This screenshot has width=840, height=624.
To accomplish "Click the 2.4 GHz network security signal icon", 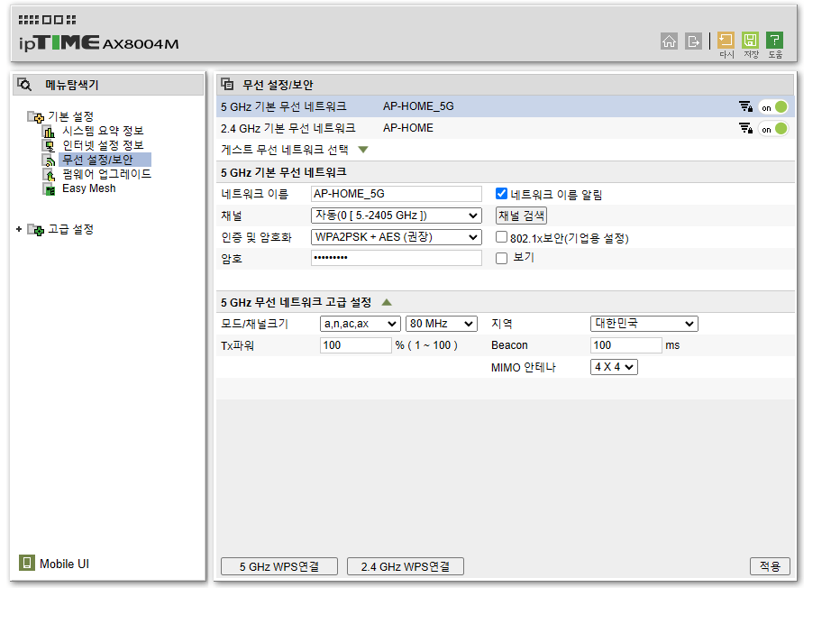I will [745, 128].
